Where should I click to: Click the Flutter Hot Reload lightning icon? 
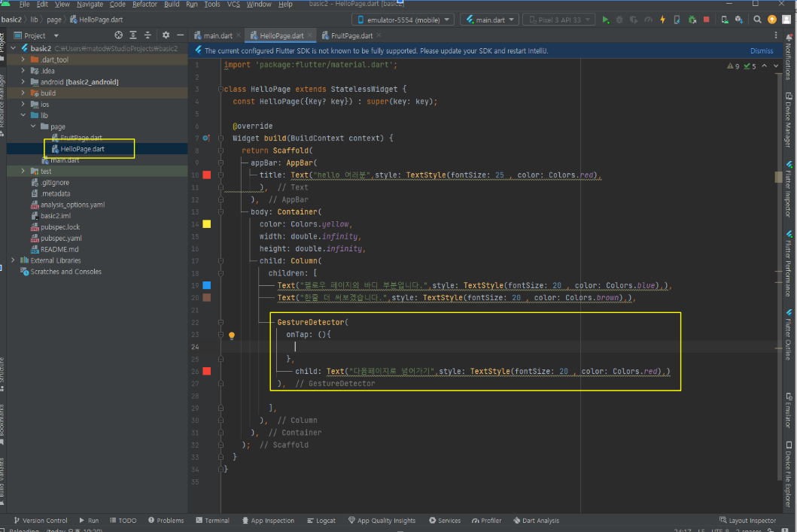point(662,20)
